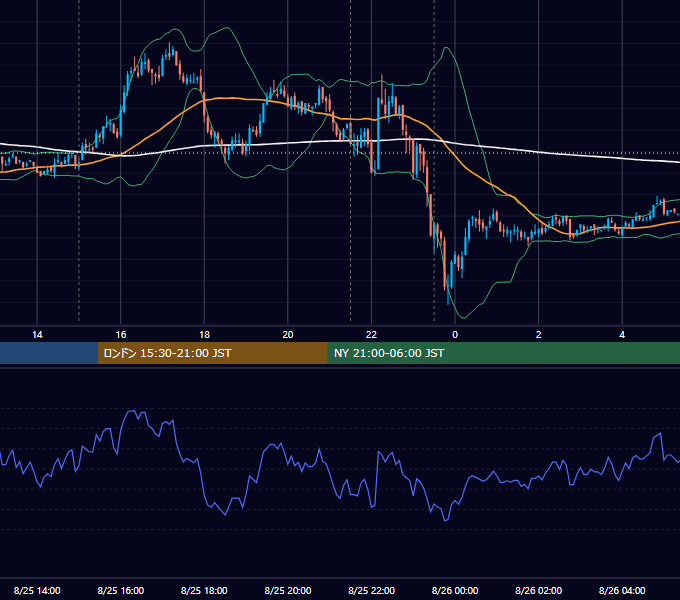This screenshot has width=680, height=600.
Task: Click the 8/25 14:00 date label
Action: click(x=37, y=590)
